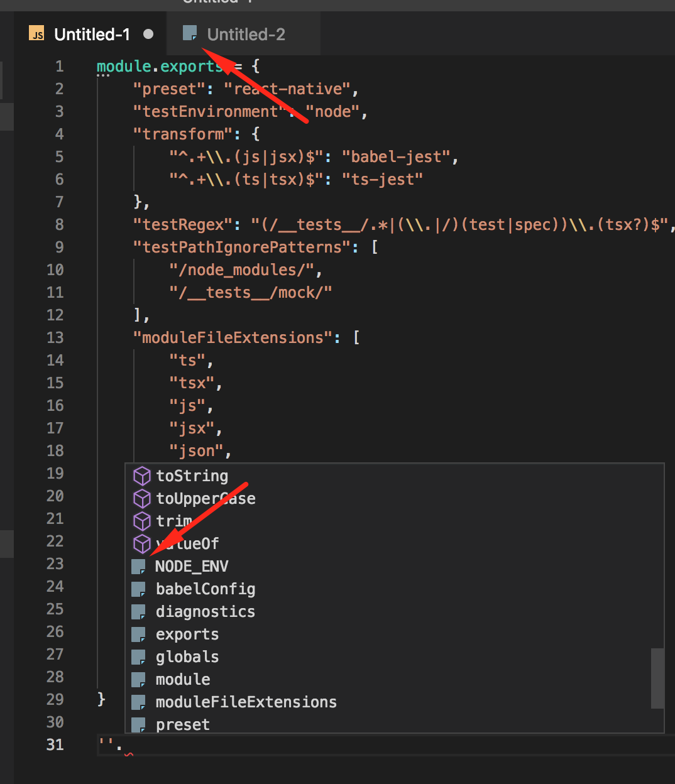
Task: Click the method icon next to valueOf
Action: click(141, 543)
